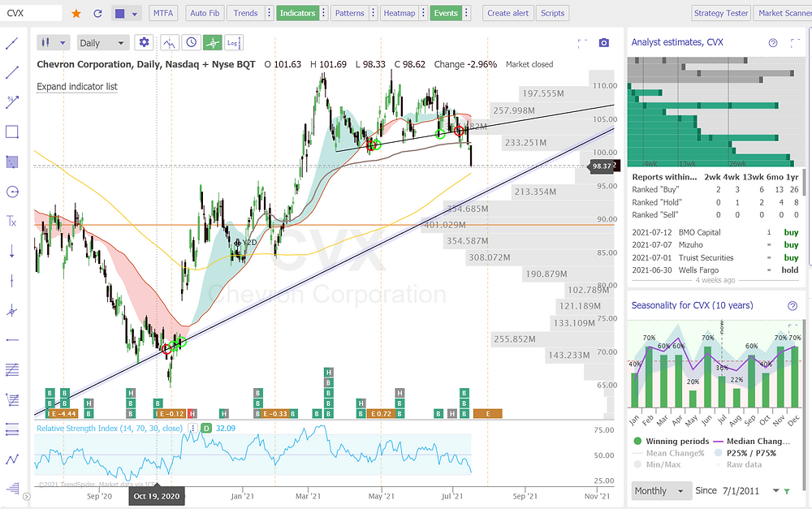Open Patterns options menu dots
The height and width of the screenshot is (509, 812).
(373, 14)
